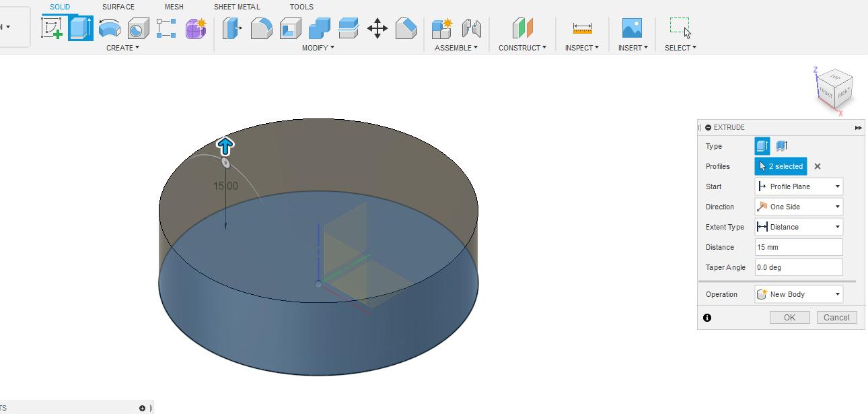Click the Distance input showing 15 mm
The width and height of the screenshot is (868, 414).
(798, 247)
